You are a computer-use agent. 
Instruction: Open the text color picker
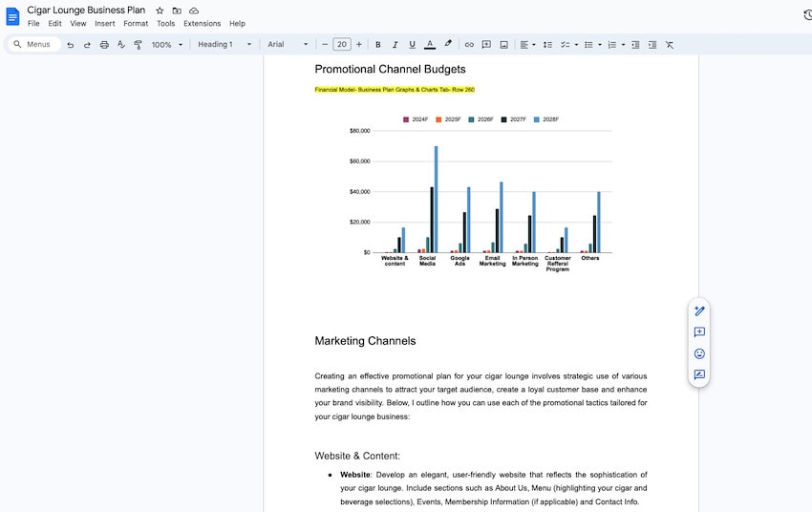point(430,45)
